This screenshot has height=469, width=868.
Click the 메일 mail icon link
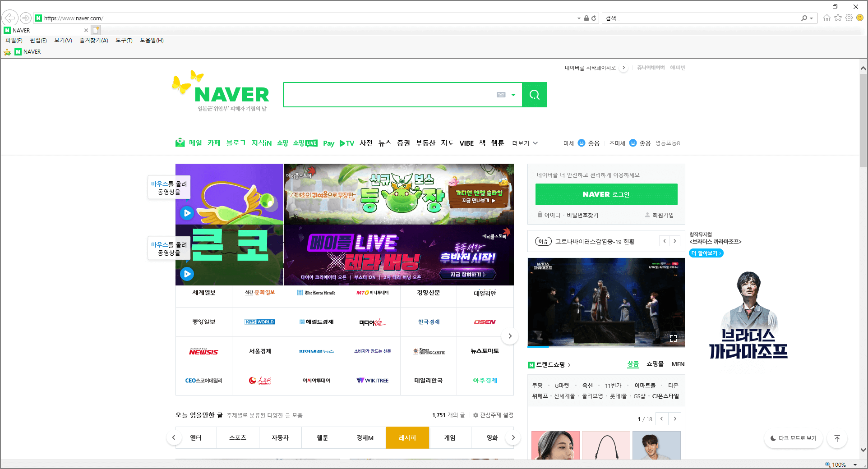[x=180, y=143]
